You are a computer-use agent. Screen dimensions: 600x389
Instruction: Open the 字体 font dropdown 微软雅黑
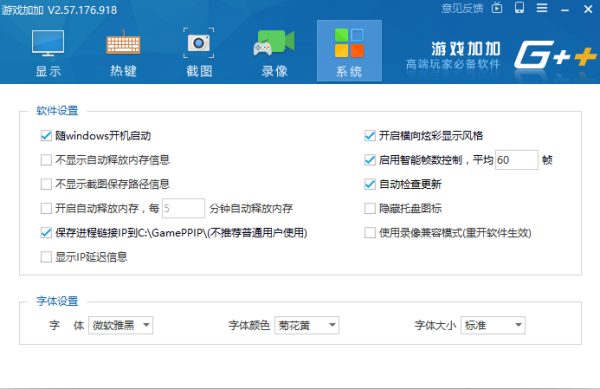coord(121,326)
